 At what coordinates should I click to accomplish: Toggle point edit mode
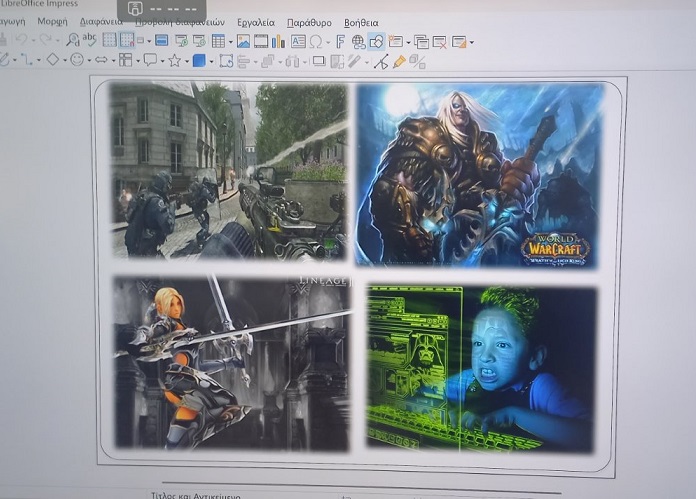pyautogui.click(x=381, y=62)
